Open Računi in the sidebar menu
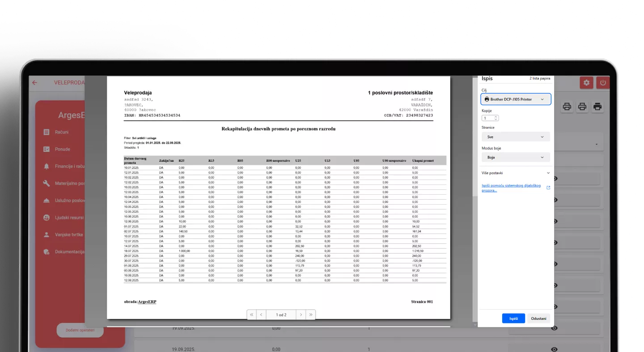Viewport: 644px width, 352px height. [x=62, y=132]
